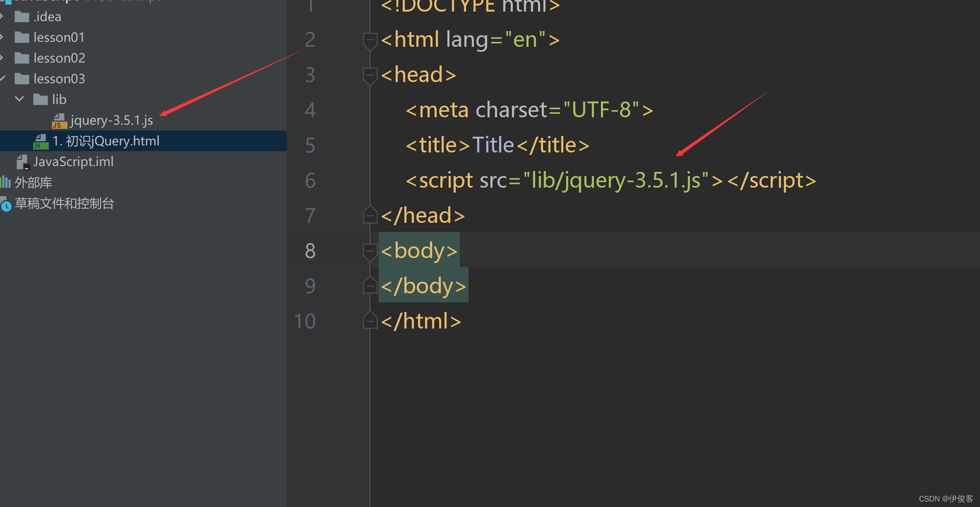Click the lesson01 folder icon
The width and height of the screenshot is (980, 507).
point(22,37)
